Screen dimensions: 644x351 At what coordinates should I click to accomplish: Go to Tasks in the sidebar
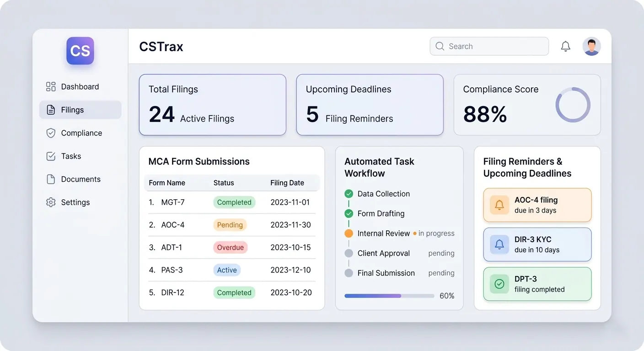71,156
